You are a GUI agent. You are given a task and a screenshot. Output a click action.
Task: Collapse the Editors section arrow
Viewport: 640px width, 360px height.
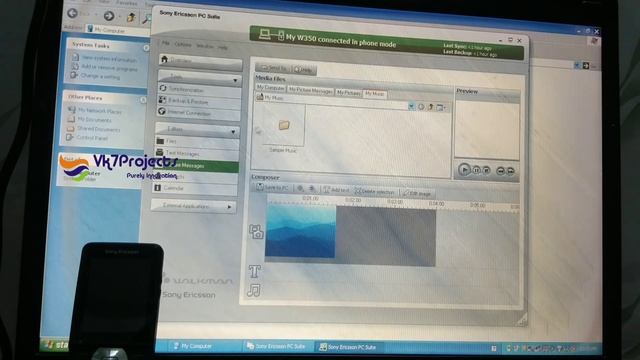click(x=233, y=132)
